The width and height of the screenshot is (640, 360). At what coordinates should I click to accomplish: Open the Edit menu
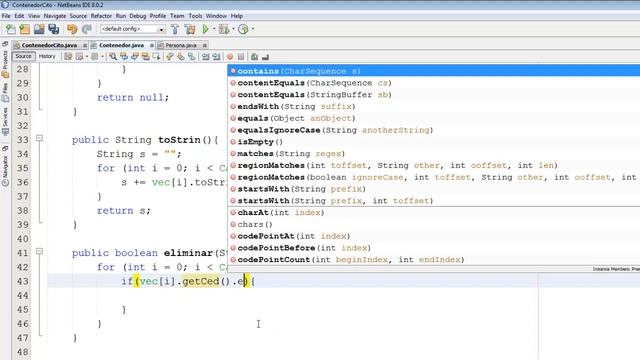(x=19, y=16)
